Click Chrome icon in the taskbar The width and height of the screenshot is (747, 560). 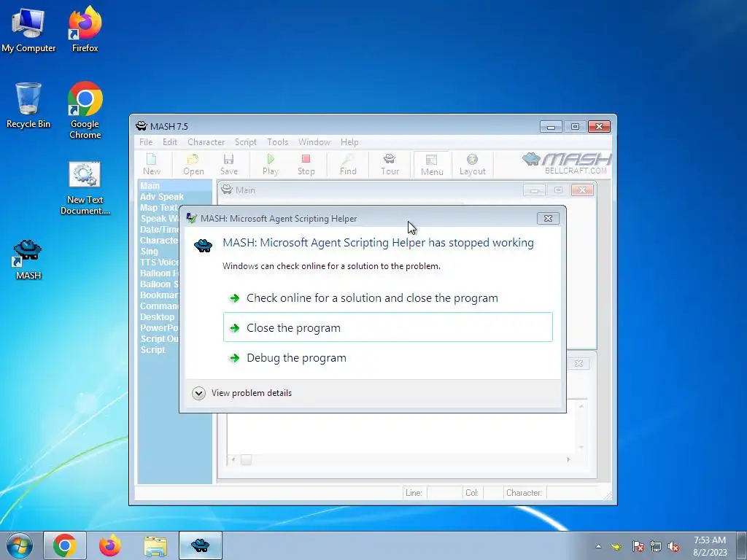pos(65,545)
